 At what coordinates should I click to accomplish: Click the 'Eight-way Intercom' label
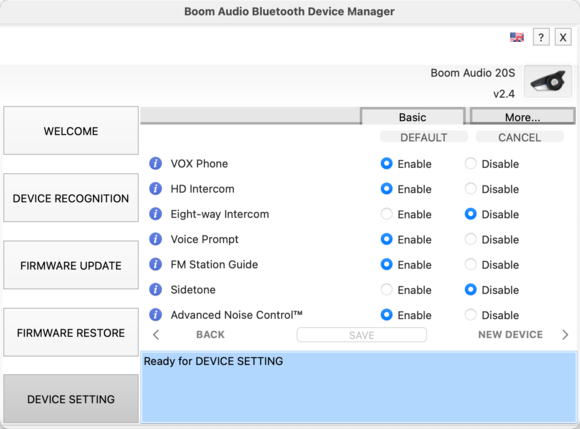[x=220, y=214]
